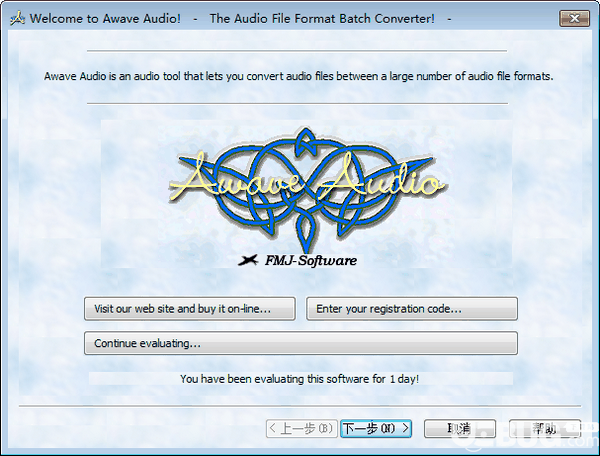600x456 pixels.
Task: Go to next step with 下一步 (N) button
Action: pos(376,428)
